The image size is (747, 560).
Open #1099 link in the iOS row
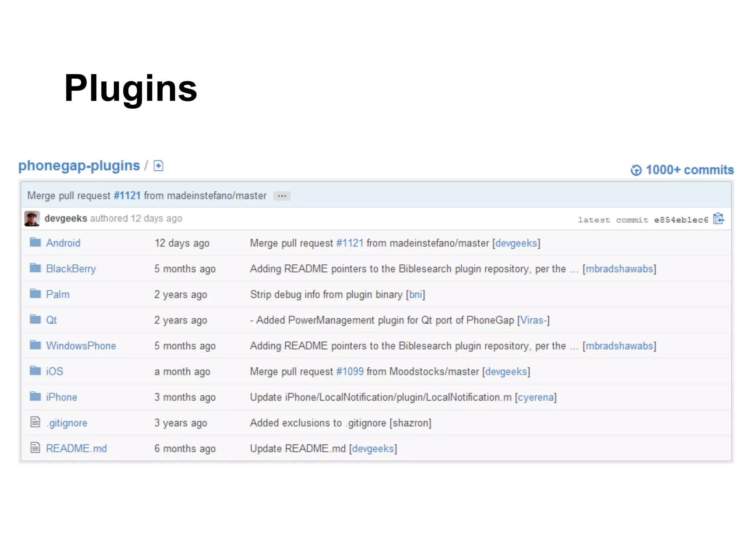(x=350, y=371)
